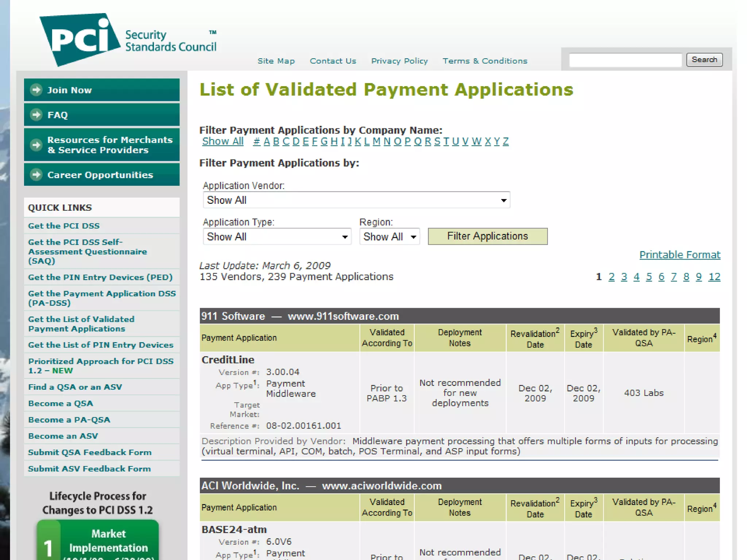Open Get the PIN Entry Devices (PED)
747x560 pixels.
point(100,277)
